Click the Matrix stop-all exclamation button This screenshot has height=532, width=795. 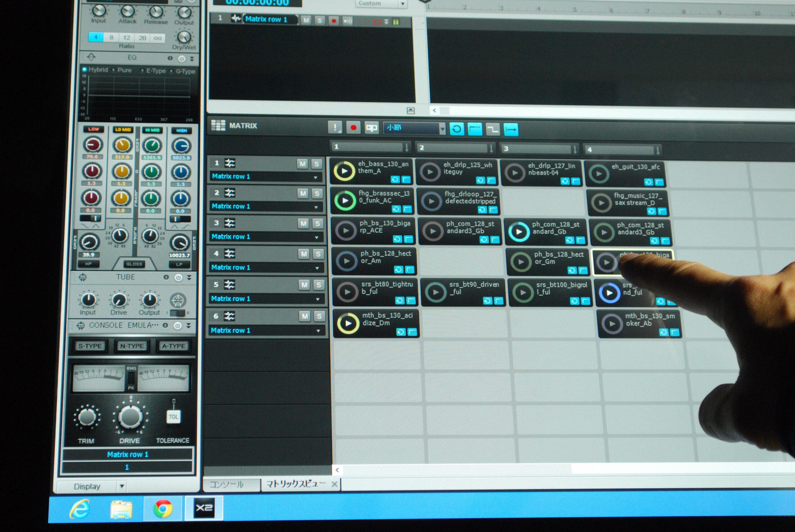(335, 127)
